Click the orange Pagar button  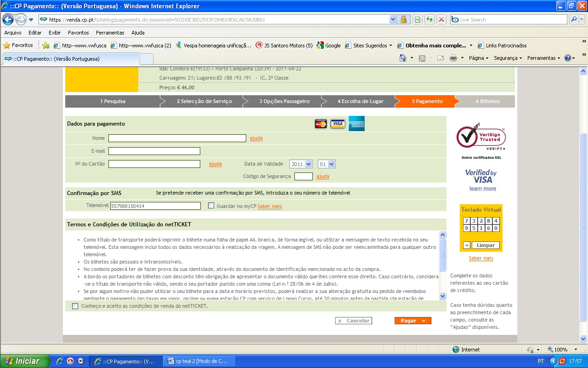point(413,321)
